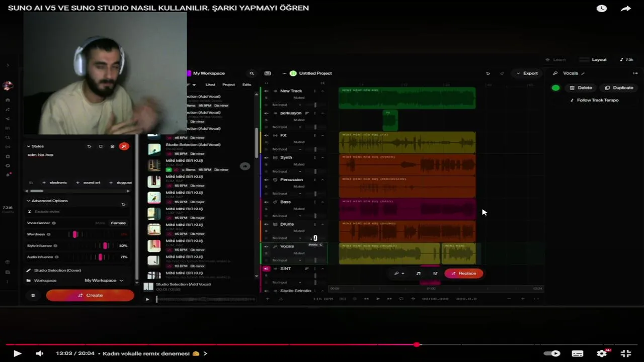Click the redo arrow beside Export
The image size is (644, 362).
[502, 73]
